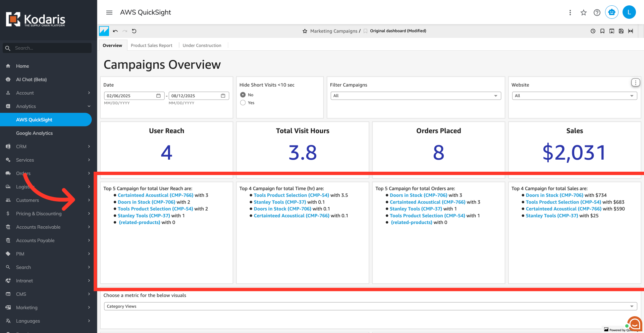Expand the CRM sidebar section
Viewport: 644px width, 333px height.
coord(48,147)
